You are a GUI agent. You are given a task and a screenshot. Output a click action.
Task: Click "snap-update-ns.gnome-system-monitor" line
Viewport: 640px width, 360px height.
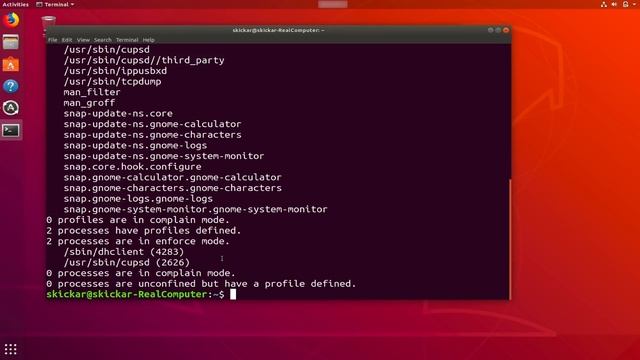tap(164, 156)
